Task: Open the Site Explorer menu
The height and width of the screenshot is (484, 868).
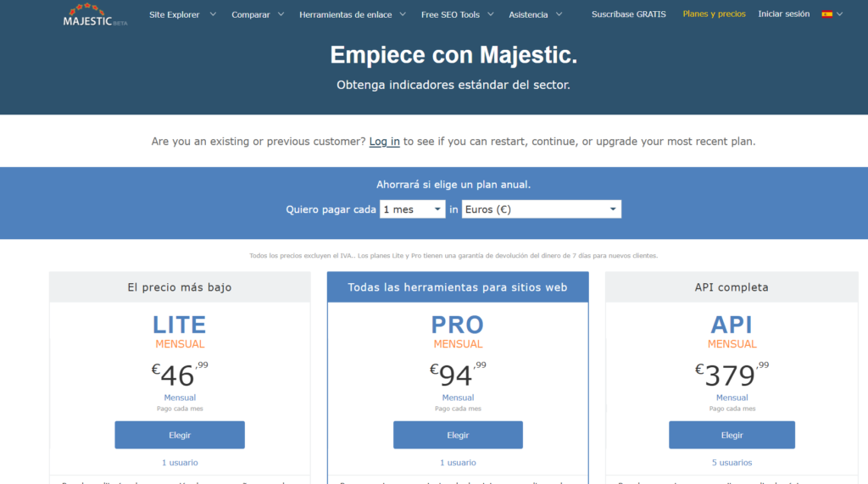Action: 175,14
